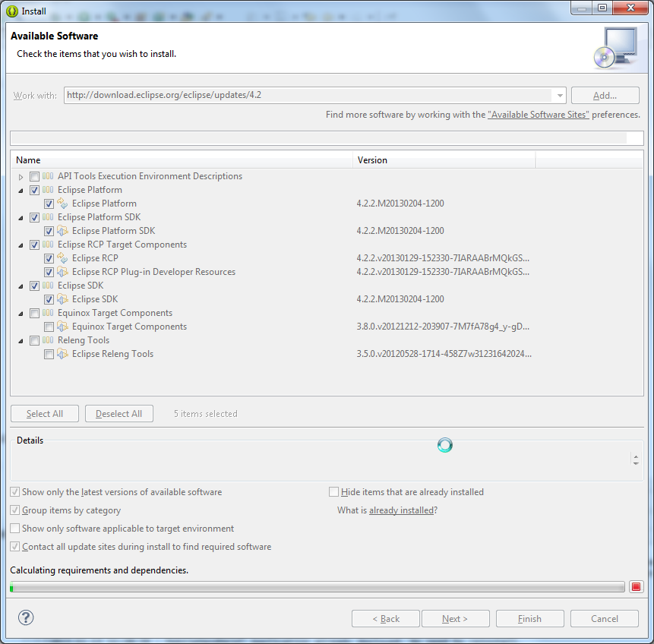Click the feature icon beside Eclipse Platform child row
The height and width of the screenshot is (644, 654).
click(x=62, y=204)
